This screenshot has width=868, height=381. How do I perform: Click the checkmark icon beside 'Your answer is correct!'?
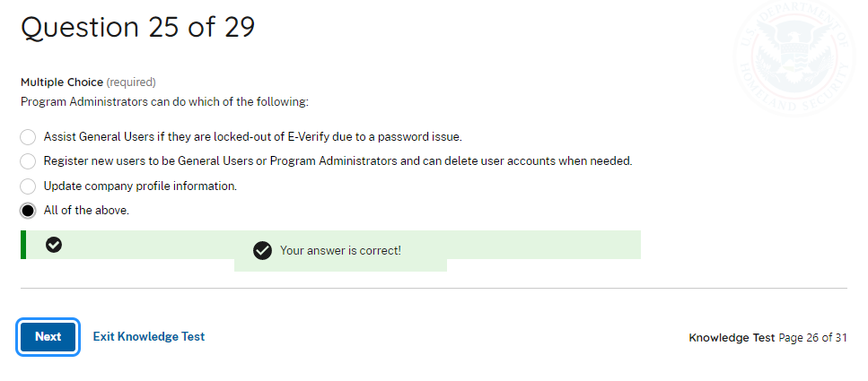262,251
